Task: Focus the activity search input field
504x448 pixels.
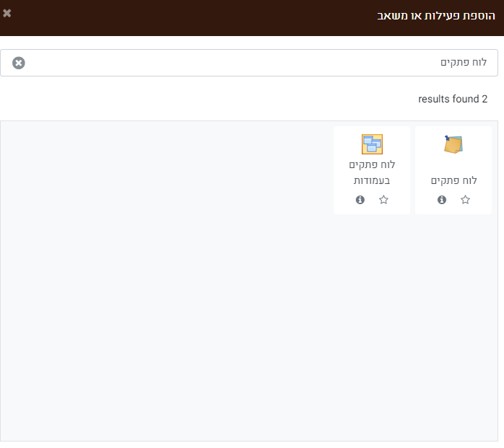Action: click(x=249, y=63)
